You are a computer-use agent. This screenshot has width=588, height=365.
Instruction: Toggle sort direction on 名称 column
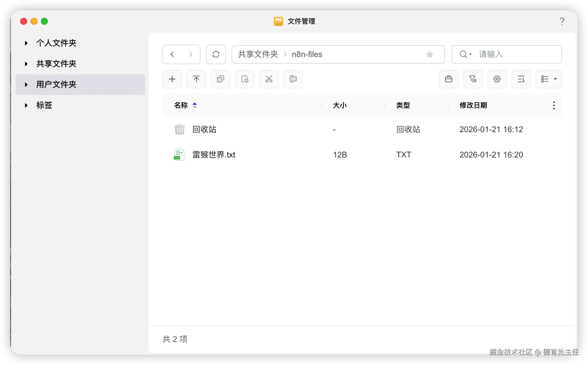point(195,105)
